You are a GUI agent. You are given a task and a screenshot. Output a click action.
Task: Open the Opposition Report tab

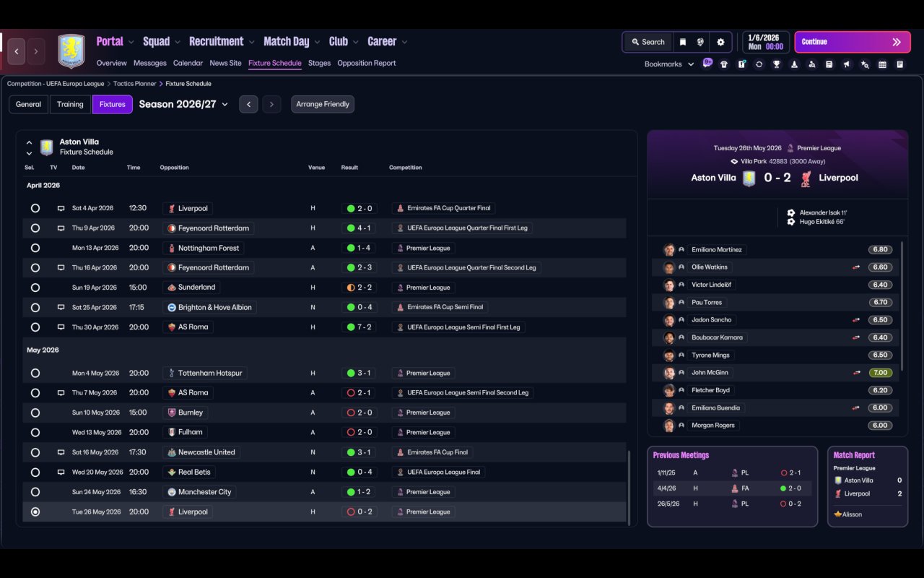tap(367, 63)
